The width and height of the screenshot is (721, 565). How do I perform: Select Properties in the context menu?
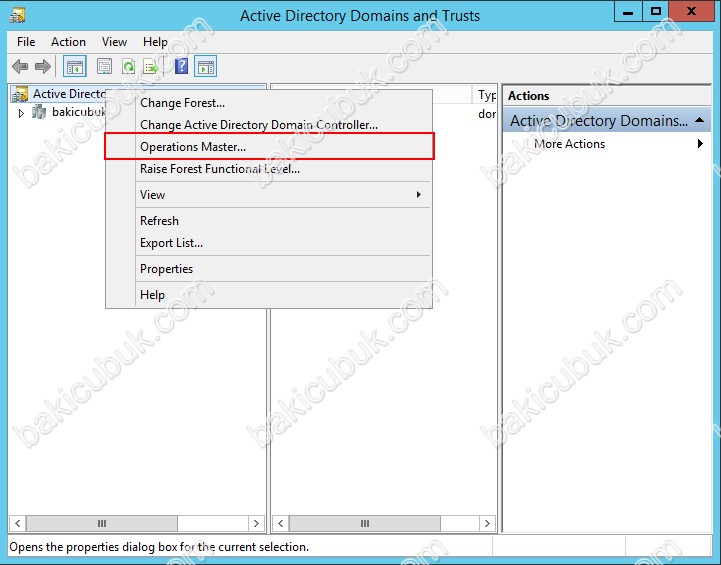tap(269, 269)
